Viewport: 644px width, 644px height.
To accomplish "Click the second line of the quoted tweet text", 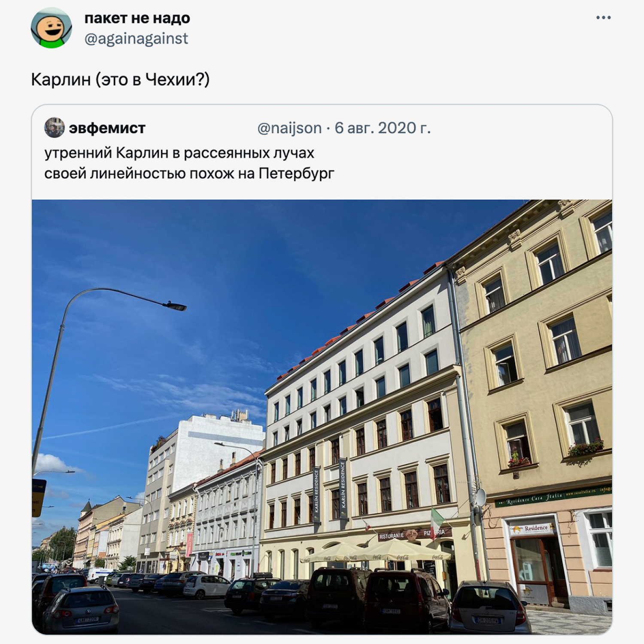I will click(x=189, y=173).
